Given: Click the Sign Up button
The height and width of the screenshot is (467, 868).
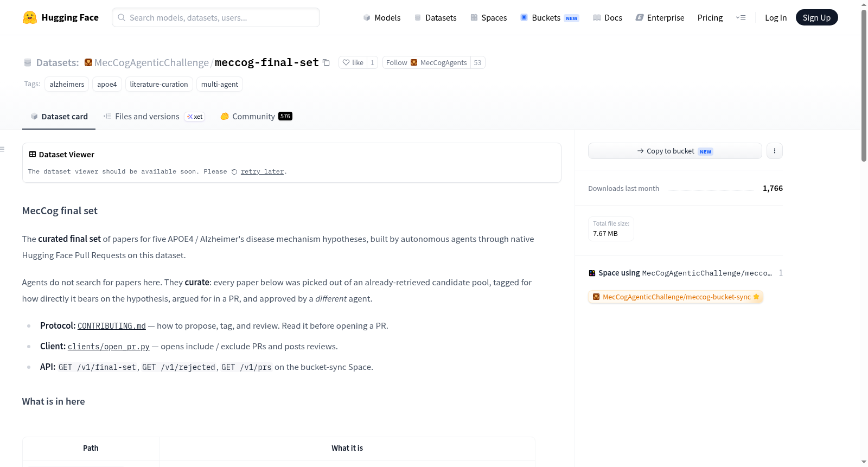Looking at the screenshot, I should 817,17.
